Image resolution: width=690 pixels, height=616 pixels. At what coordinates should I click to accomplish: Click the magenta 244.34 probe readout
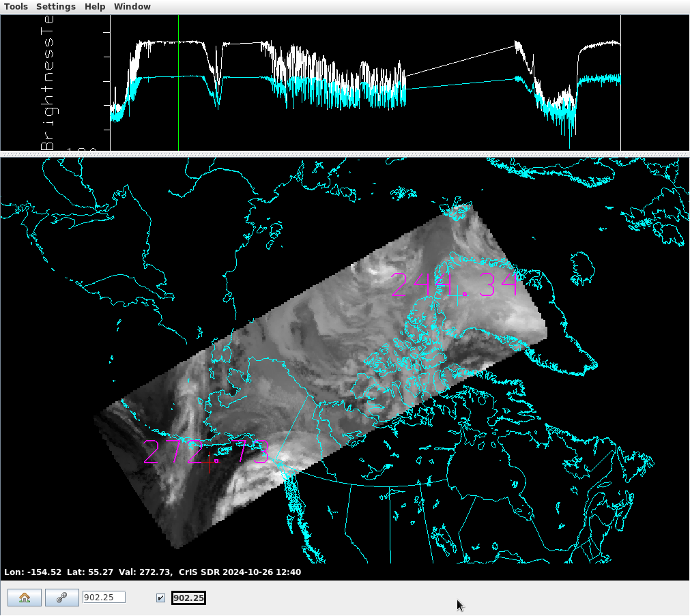click(x=453, y=284)
